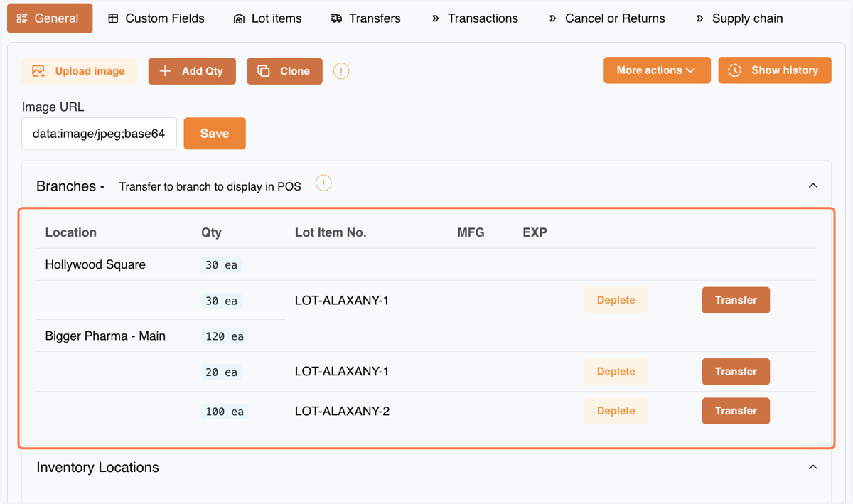Screen dimensions: 853x504
Task: Deplete Hollywood Square LOT-ALAXANY-1 row
Action: (616, 300)
